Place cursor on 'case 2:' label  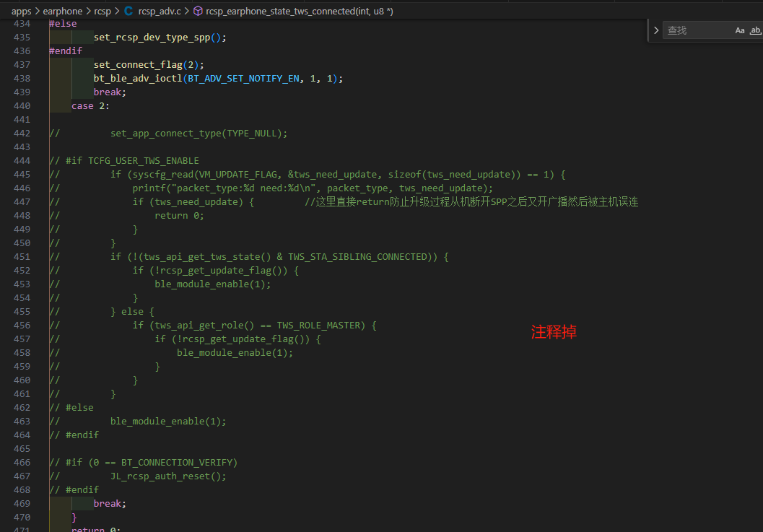click(x=90, y=105)
